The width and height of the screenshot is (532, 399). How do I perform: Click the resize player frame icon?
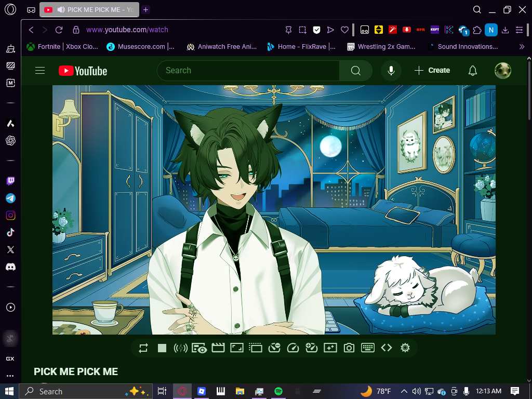237,348
